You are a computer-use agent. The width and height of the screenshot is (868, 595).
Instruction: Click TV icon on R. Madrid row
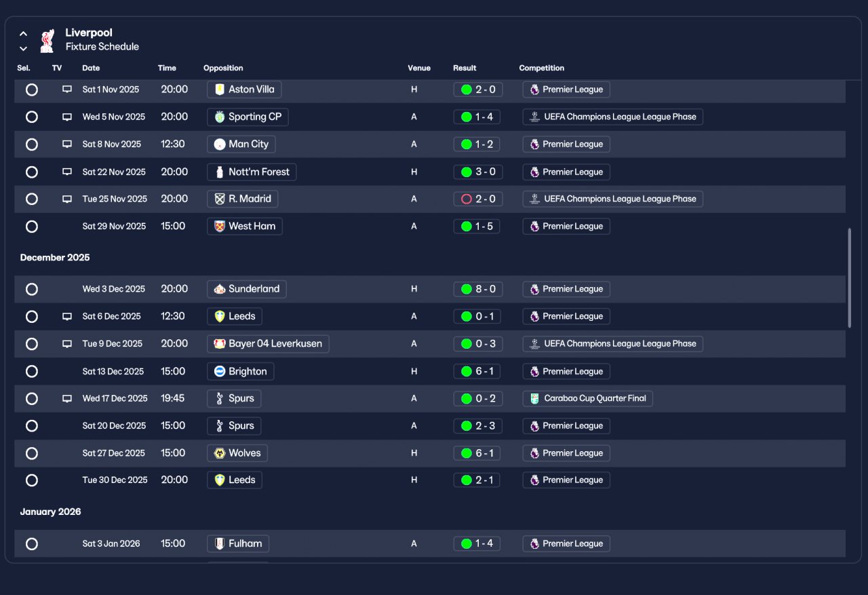coord(67,199)
